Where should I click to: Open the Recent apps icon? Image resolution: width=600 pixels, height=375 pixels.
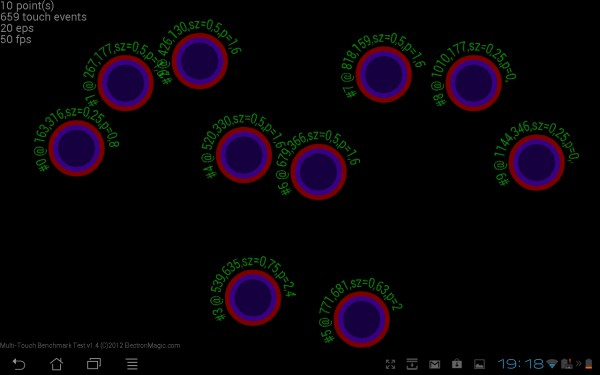pos(94,364)
